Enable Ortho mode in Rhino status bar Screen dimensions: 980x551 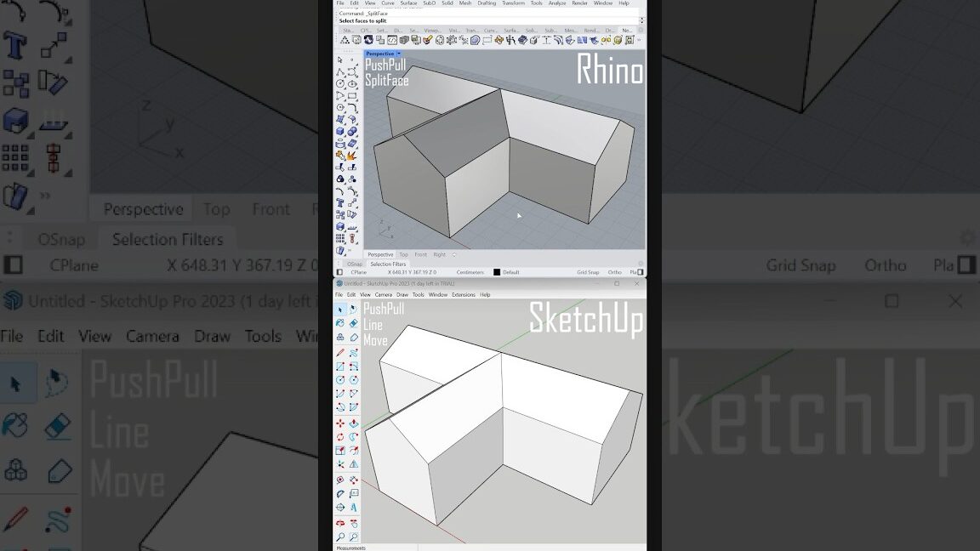[615, 271]
